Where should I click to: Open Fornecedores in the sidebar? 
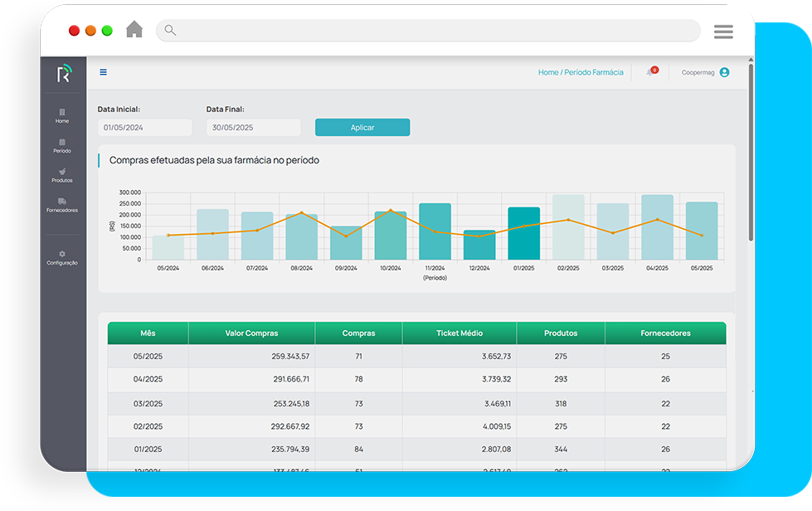[x=62, y=205]
